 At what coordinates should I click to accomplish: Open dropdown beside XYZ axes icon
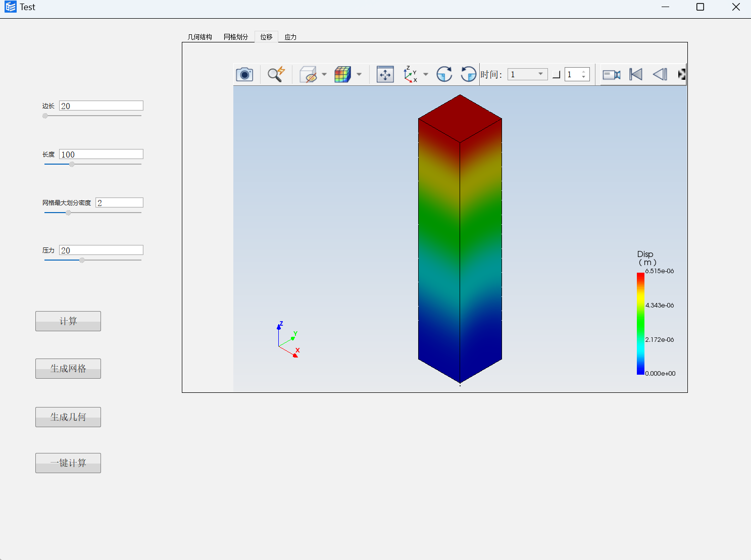[426, 75]
